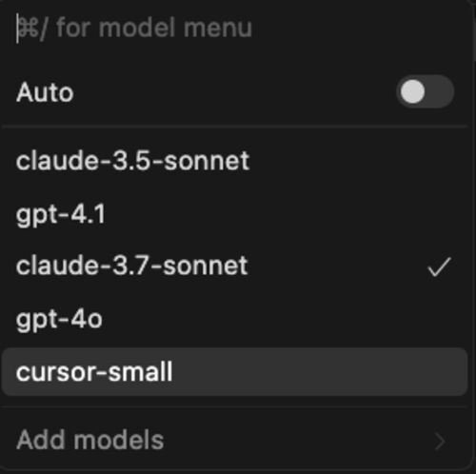Image resolution: width=476 pixels, height=474 pixels.
Task: Click the 'Add models' label text
Action: click(90, 440)
